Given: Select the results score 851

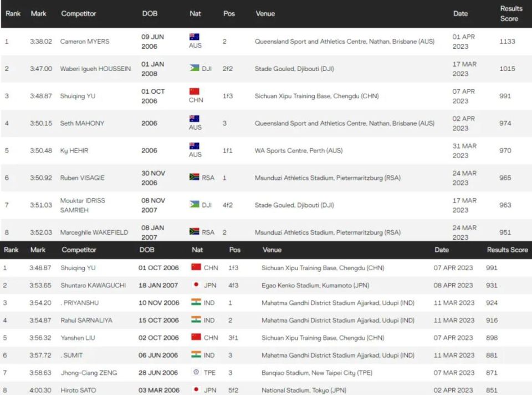Looking at the screenshot, I should (492, 390).
